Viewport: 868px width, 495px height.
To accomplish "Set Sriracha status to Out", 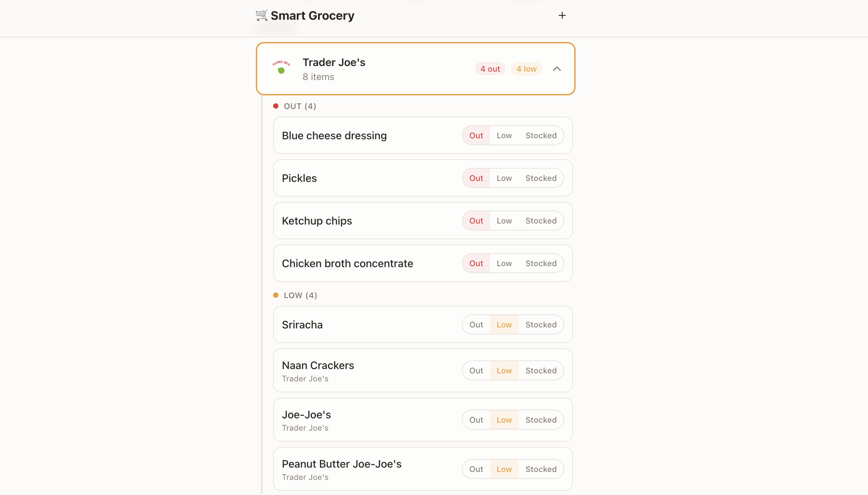I will [x=476, y=325].
